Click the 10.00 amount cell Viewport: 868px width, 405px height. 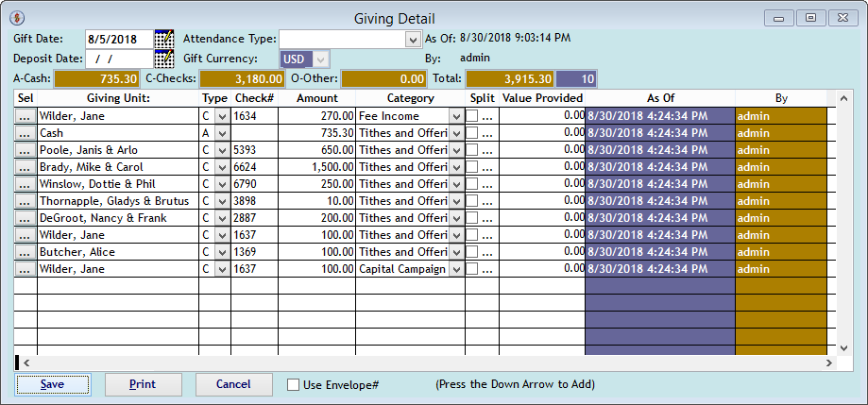pyautogui.click(x=316, y=201)
